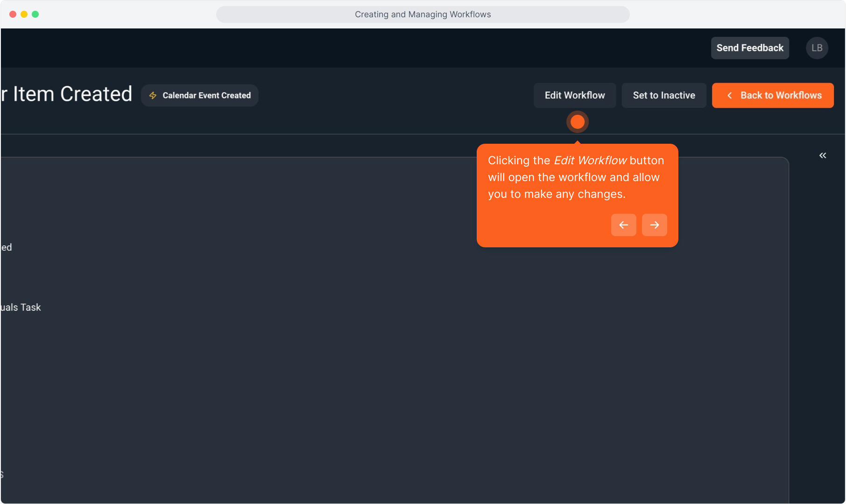
Task: Click the step label ending in "ed"
Action: (7, 247)
